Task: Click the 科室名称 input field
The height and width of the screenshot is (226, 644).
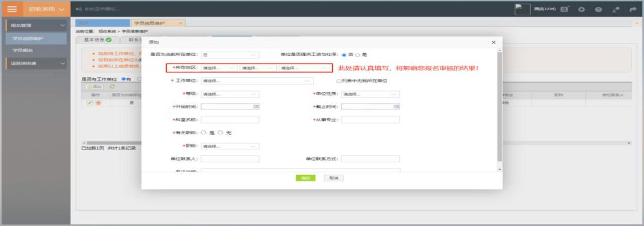Action: (230, 120)
